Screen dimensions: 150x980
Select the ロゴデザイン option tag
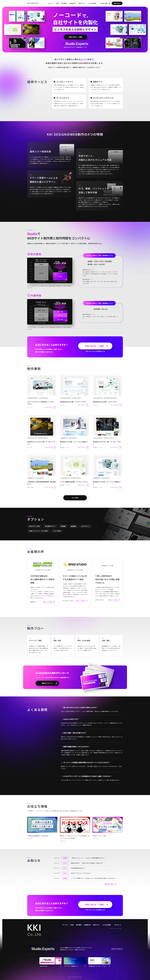pyautogui.click(x=85, y=526)
